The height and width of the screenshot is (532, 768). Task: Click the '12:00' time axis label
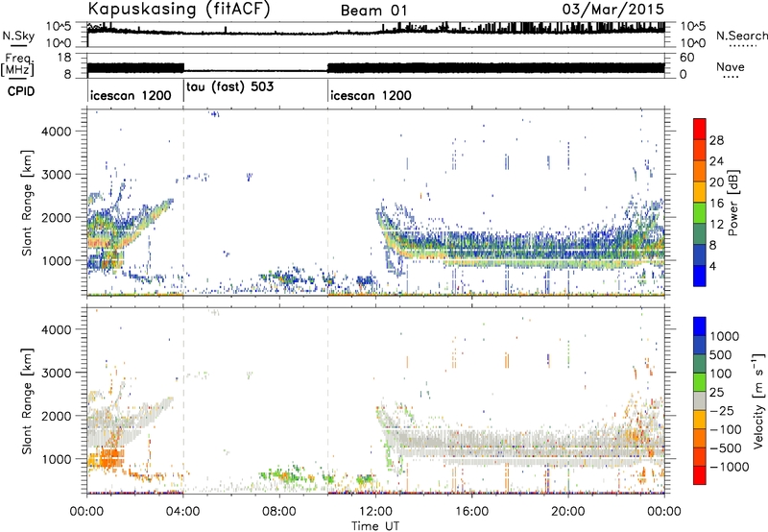pos(375,511)
